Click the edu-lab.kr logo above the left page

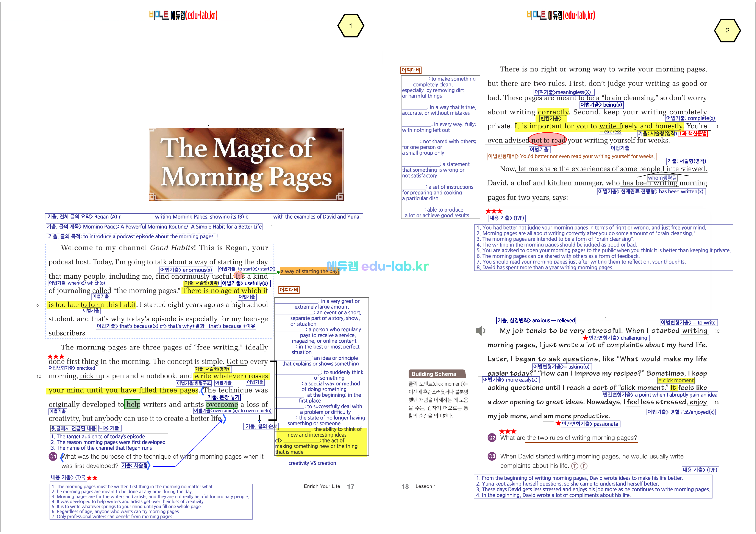pos(183,15)
